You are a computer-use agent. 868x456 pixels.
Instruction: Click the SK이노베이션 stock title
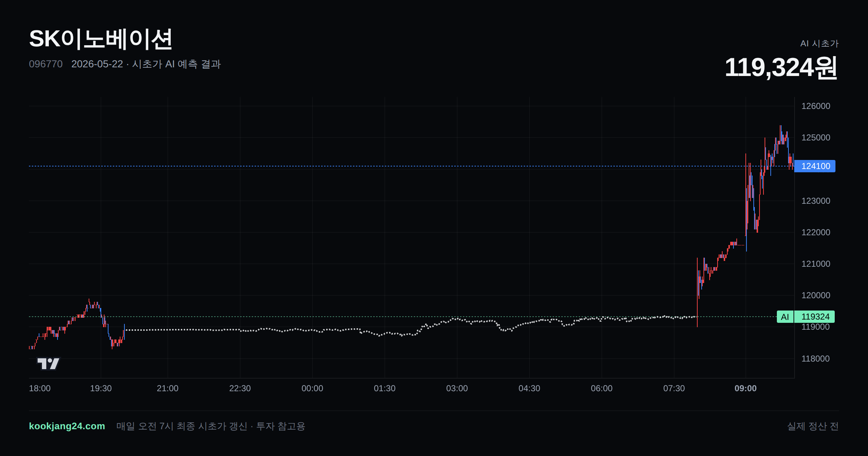(101, 39)
